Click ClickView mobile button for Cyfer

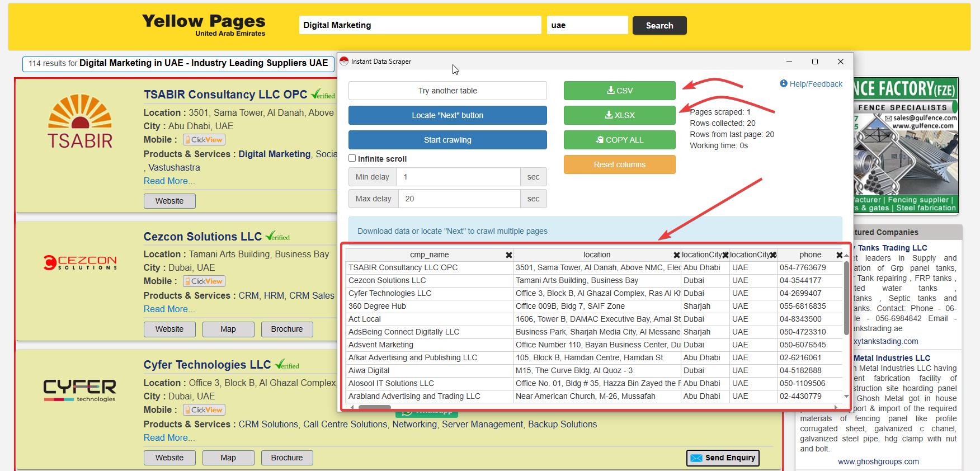point(204,410)
